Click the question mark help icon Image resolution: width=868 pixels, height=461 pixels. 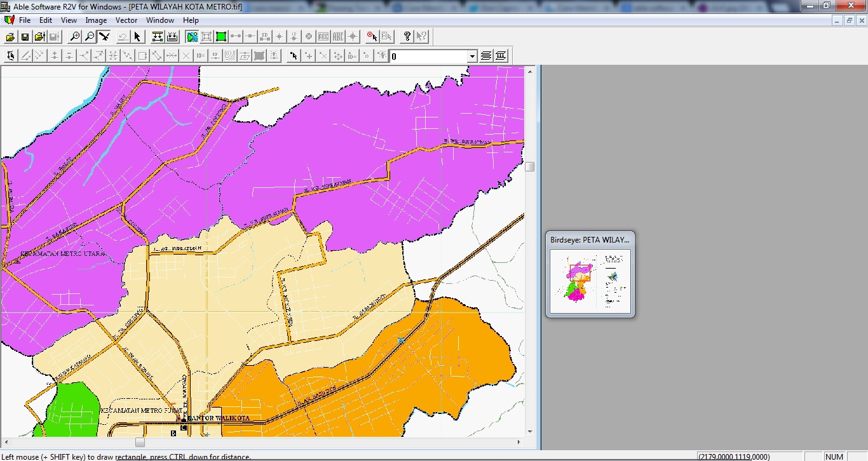click(x=407, y=37)
